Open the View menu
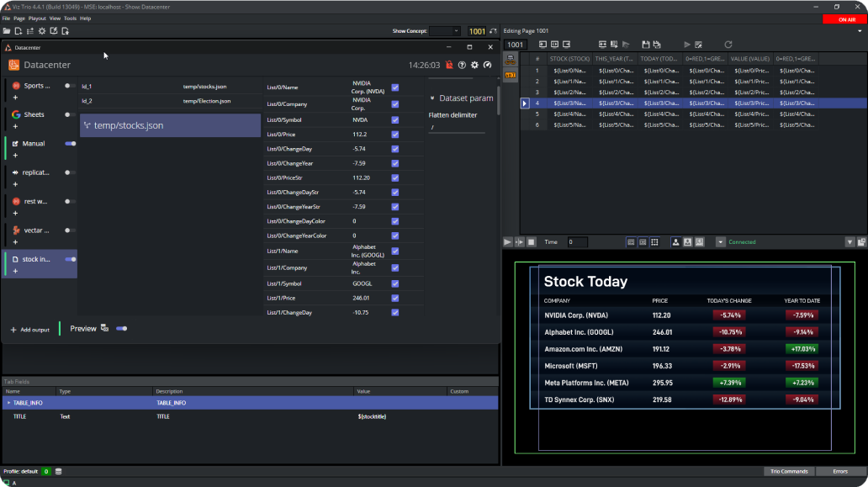868x487 pixels. (55, 19)
